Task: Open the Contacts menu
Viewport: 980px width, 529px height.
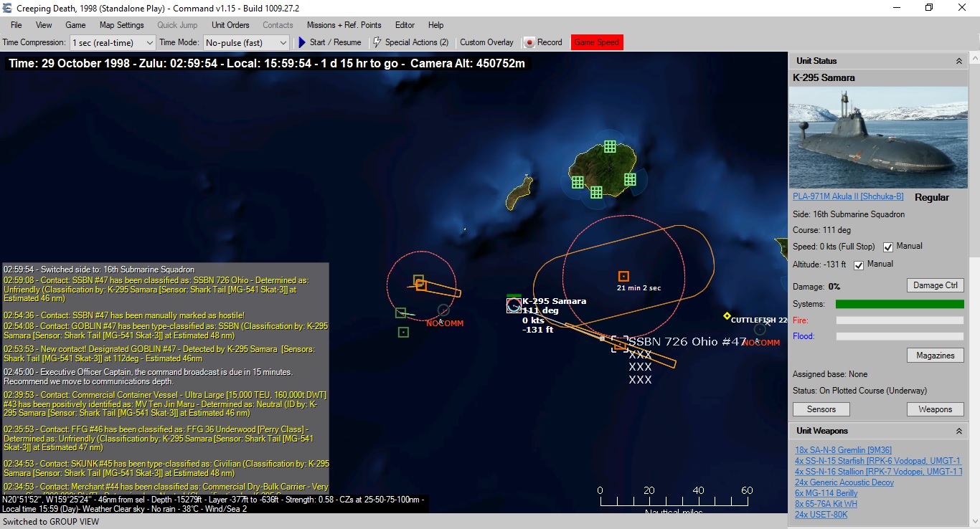Action: (278, 25)
